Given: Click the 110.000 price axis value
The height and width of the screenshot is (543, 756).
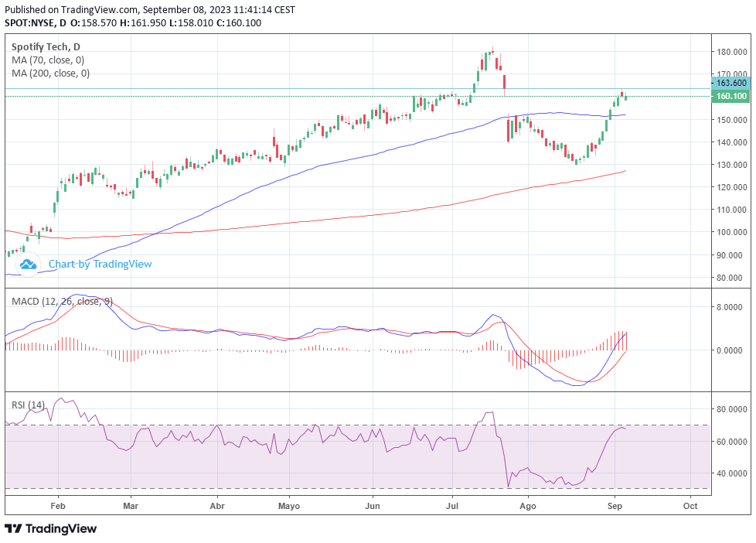Looking at the screenshot, I should (x=732, y=210).
